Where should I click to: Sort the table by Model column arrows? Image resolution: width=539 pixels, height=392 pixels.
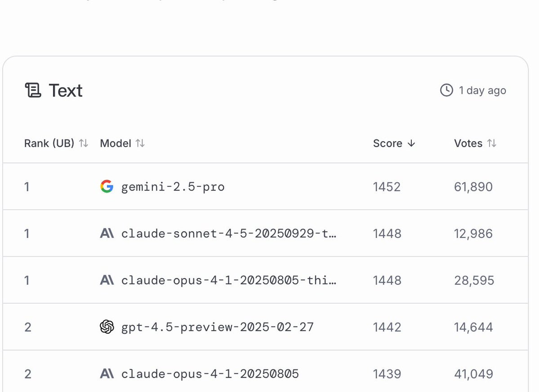click(140, 143)
